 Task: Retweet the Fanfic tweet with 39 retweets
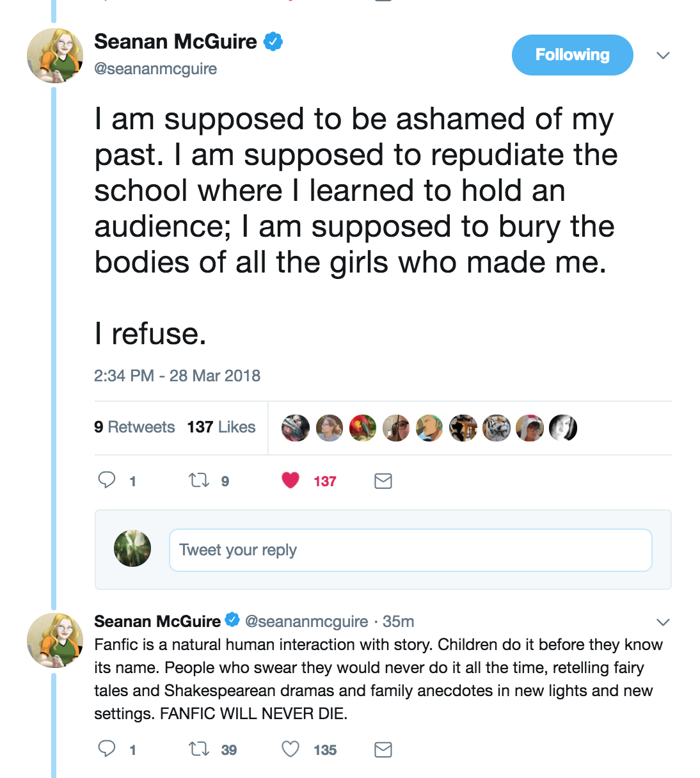[x=199, y=749]
